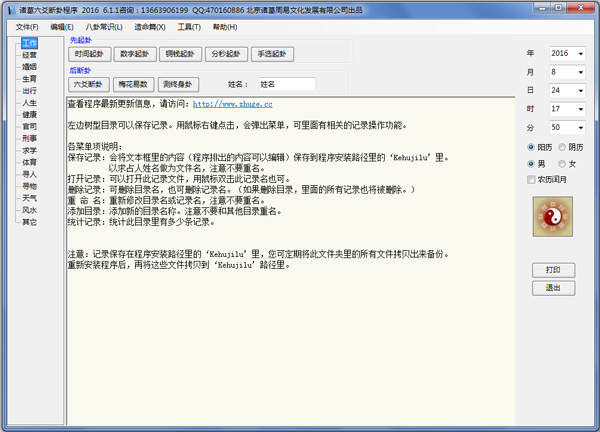Open the 时 hour dropdown
Viewport: 600px width, 432px height.
581,109
